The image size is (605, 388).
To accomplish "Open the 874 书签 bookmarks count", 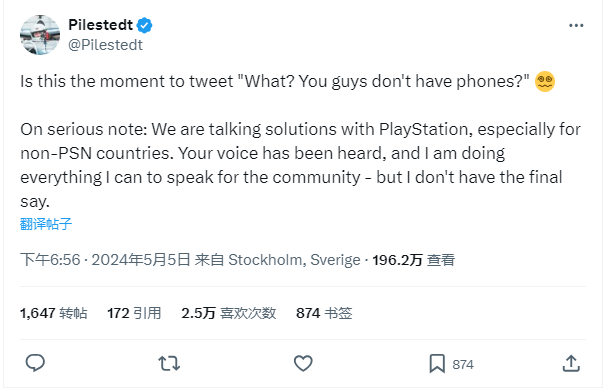I will [324, 313].
